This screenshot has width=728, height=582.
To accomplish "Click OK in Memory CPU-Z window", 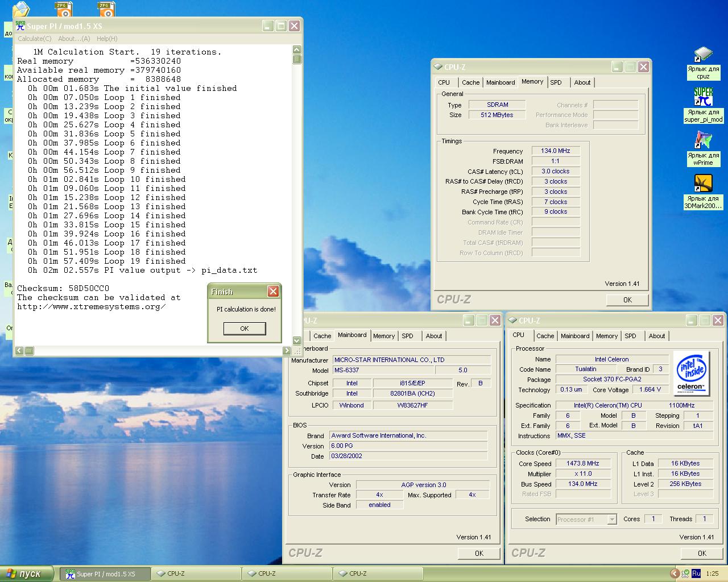I will [x=627, y=300].
